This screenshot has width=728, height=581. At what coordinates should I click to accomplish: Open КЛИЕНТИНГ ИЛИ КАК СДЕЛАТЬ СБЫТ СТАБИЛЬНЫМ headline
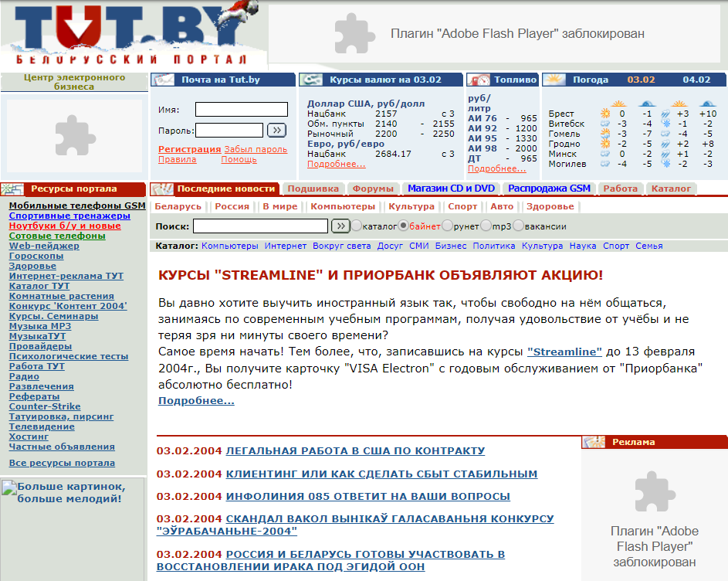pyautogui.click(x=381, y=474)
